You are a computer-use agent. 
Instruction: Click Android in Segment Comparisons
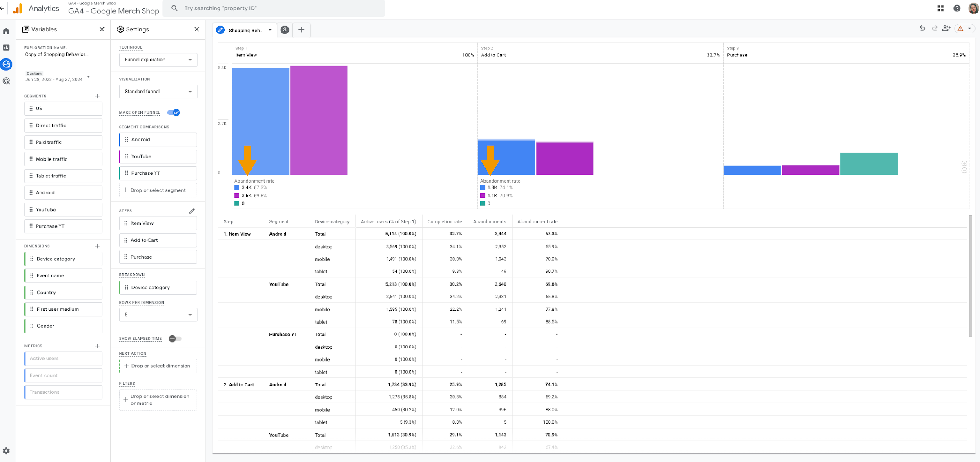[x=158, y=140]
